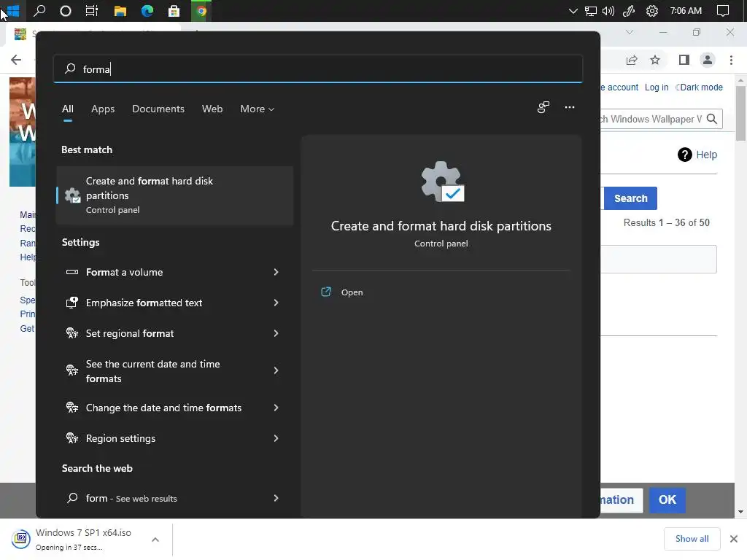The width and height of the screenshot is (747, 560).
Task: Open network status tray icon
Action: [x=591, y=11]
